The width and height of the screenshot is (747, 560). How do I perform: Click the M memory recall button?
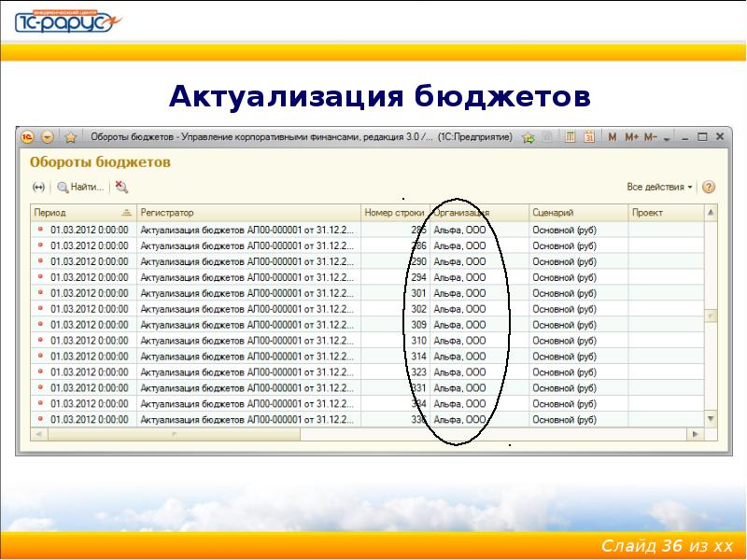pos(613,137)
